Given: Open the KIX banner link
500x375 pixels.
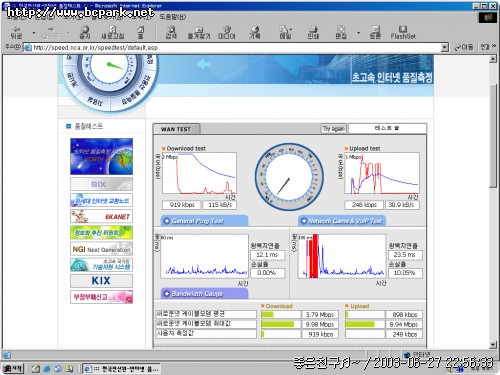Looking at the screenshot, I should (x=101, y=281).
